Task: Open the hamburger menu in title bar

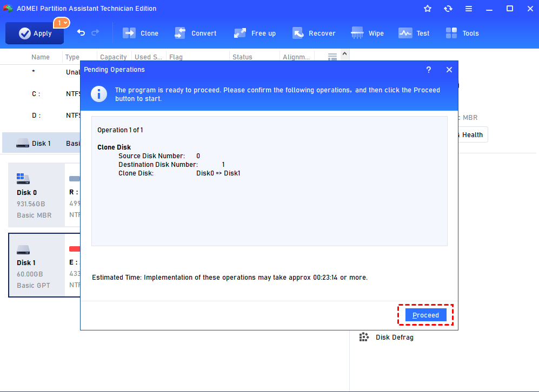Action: point(469,9)
